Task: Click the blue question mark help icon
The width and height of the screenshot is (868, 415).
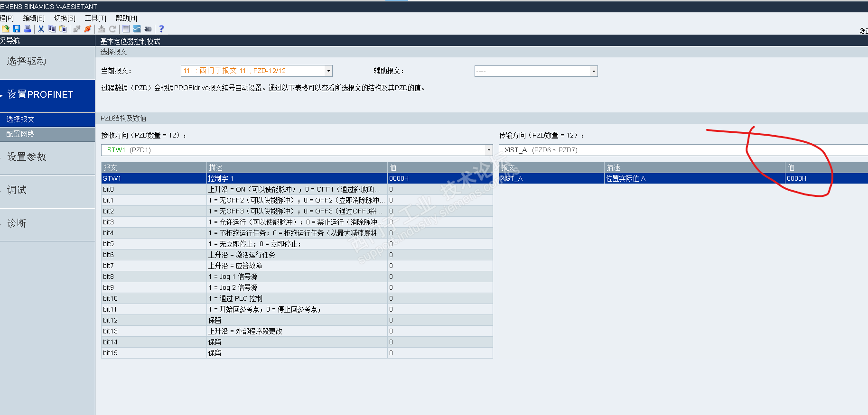Action: pyautogui.click(x=161, y=29)
